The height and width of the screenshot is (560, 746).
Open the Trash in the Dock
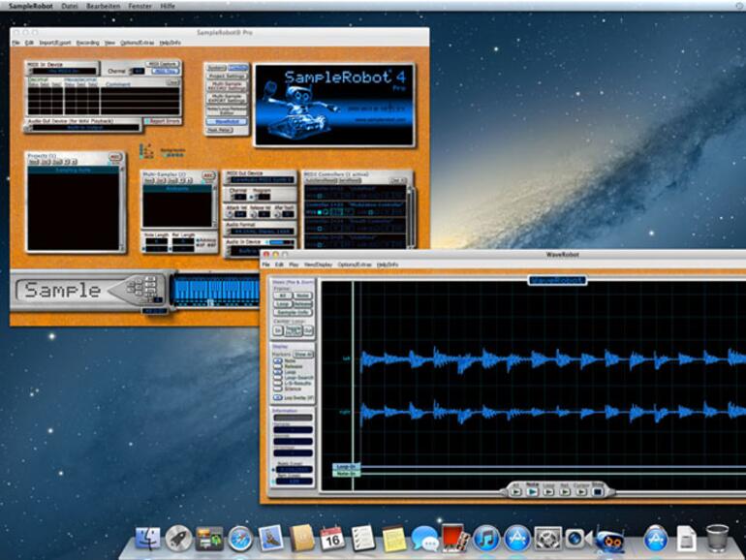coord(717,539)
